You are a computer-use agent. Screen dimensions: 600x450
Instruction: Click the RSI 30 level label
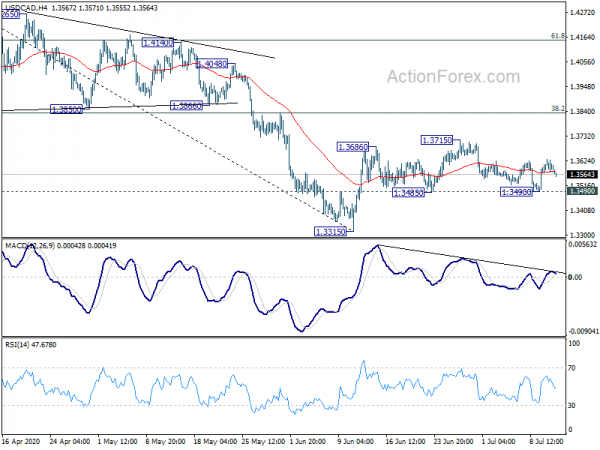tap(572, 406)
